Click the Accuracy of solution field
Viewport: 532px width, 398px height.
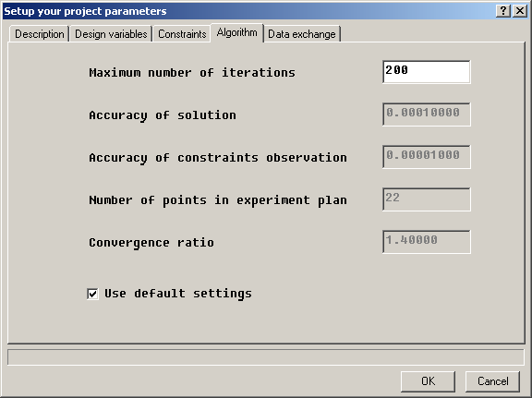(427, 115)
